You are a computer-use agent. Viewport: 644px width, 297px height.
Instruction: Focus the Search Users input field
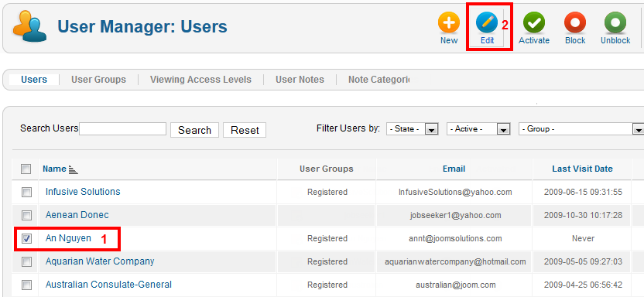coord(123,129)
